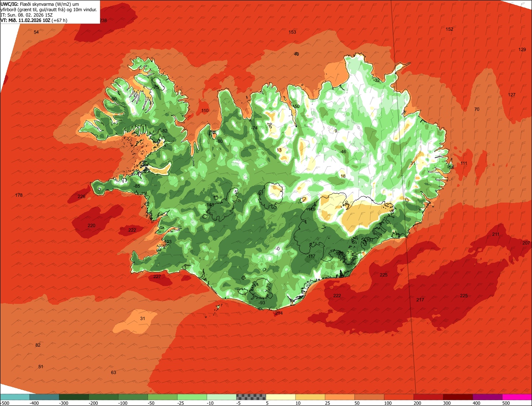Click the 152 value on the map

[x=449, y=29]
